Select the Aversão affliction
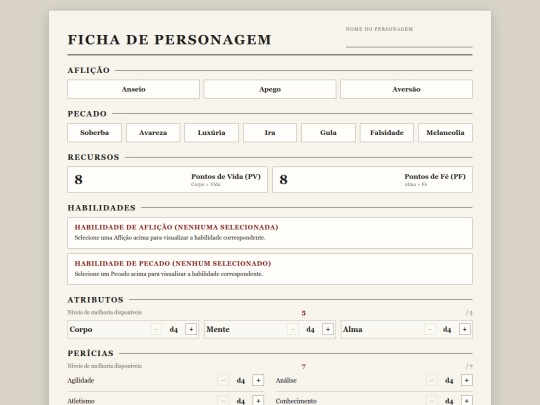The height and width of the screenshot is (405, 540). point(406,89)
